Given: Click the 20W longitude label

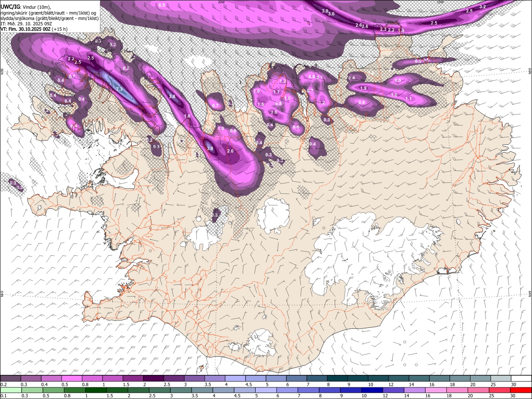Looking at the screenshot, I should [221, 2].
